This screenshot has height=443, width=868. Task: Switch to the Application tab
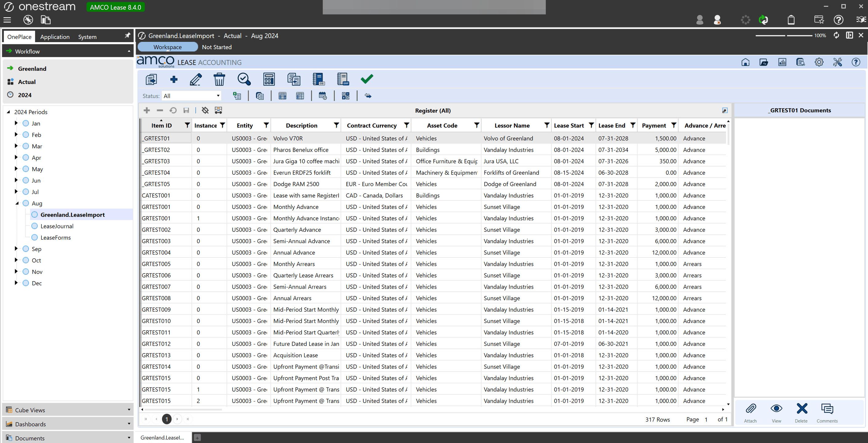[55, 37]
